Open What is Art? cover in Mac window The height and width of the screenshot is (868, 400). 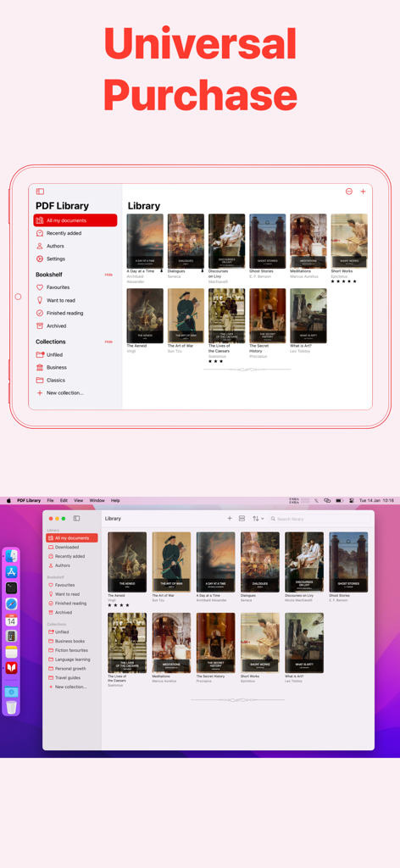pyautogui.click(x=304, y=643)
